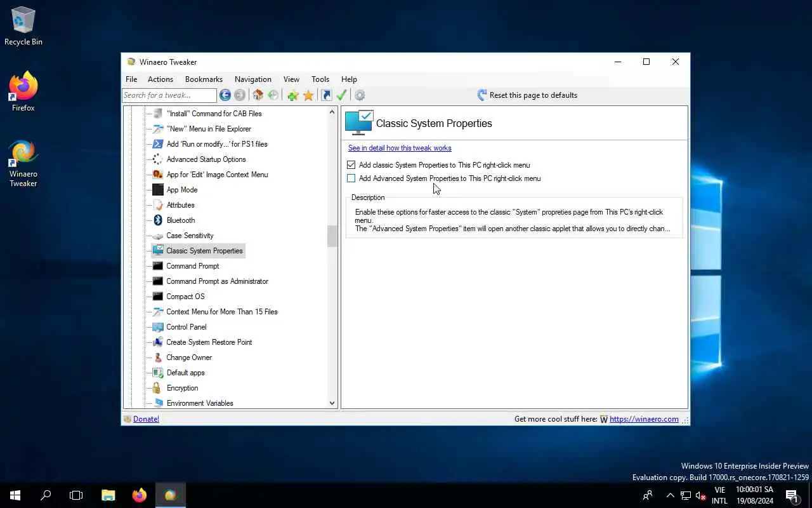The width and height of the screenshot is (812, 508).
Task: Open the View menu
Action: (x=291, y=79)
